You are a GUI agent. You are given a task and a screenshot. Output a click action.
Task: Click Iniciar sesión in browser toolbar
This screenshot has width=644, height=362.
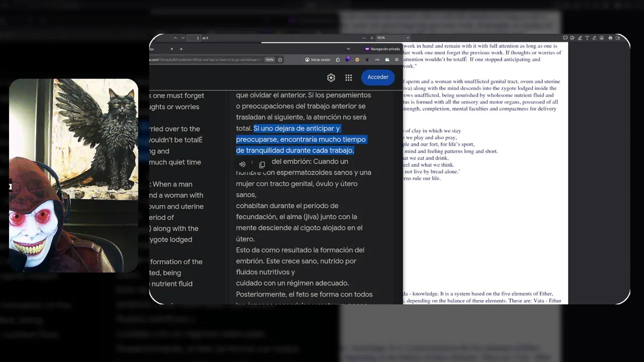point(318,59)
